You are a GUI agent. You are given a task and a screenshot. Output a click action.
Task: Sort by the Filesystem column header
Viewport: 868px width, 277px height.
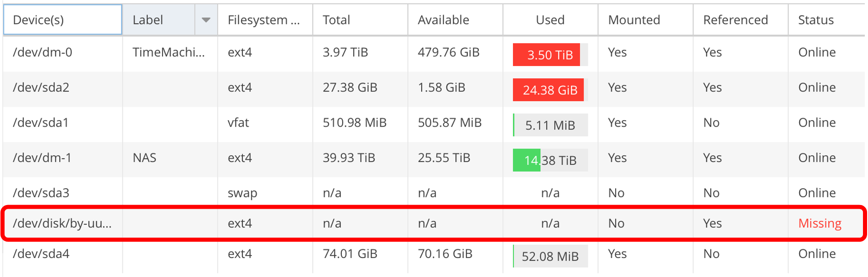pyautogui.click(x=265, y=20)
